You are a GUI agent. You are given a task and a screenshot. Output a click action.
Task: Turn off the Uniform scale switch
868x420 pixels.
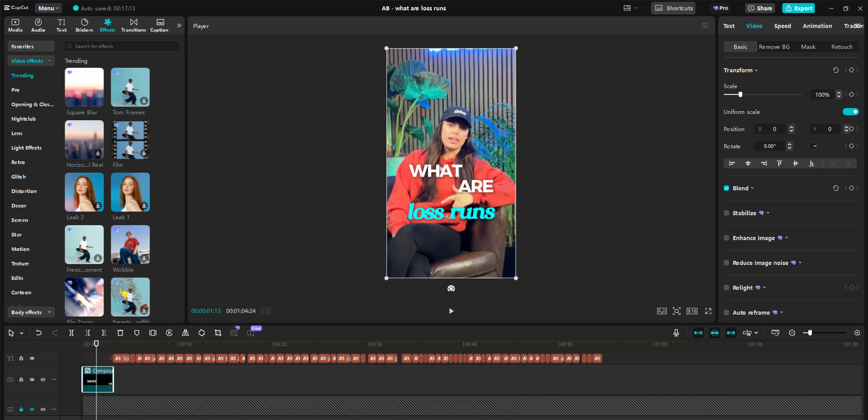(x=851, y=112)
